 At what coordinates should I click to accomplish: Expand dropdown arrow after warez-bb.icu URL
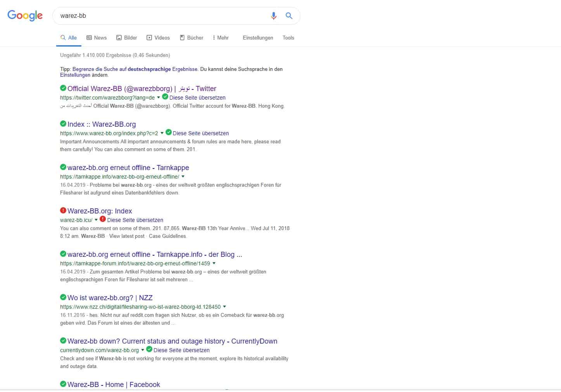(96, 220)
